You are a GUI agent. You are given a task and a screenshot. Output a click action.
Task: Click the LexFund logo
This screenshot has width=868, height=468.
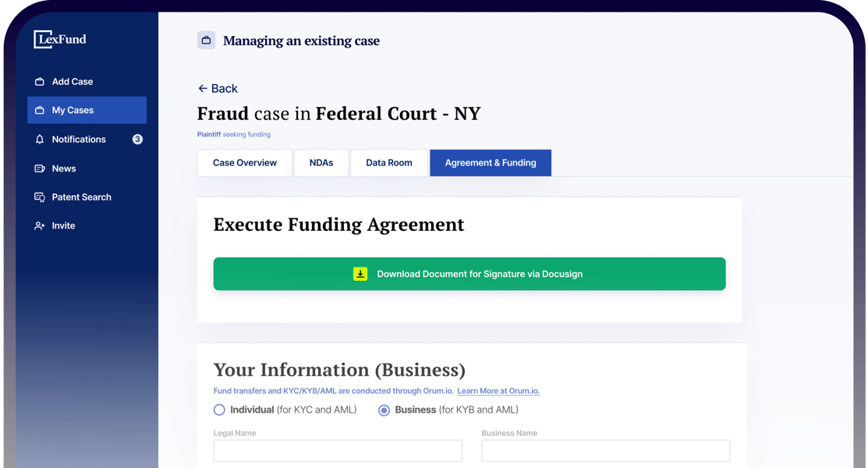pyautogui.click(x=60, y=40)
